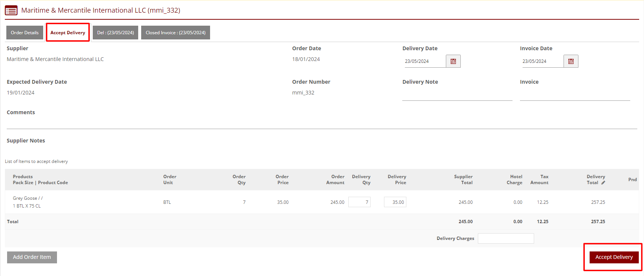Click the pencil icon beside Delivery Total
Screen dimensions: 644x276
(603, 183)
